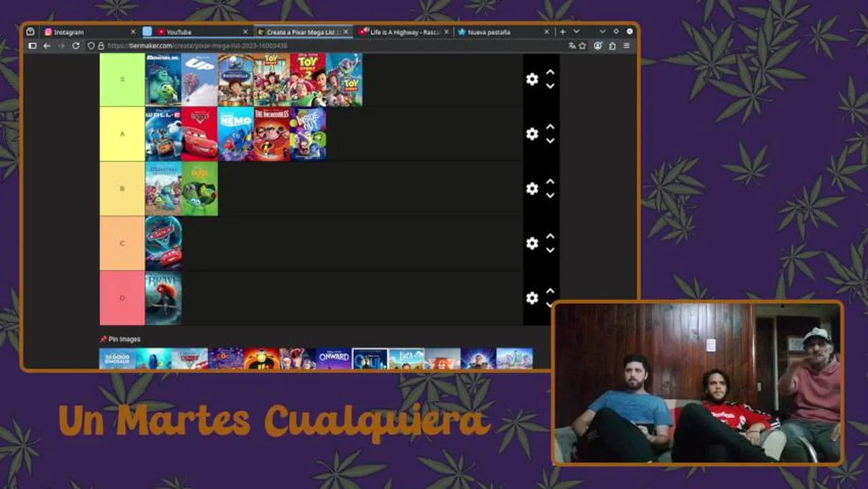Open the browser extensions icon

click(x=612, y=46)
